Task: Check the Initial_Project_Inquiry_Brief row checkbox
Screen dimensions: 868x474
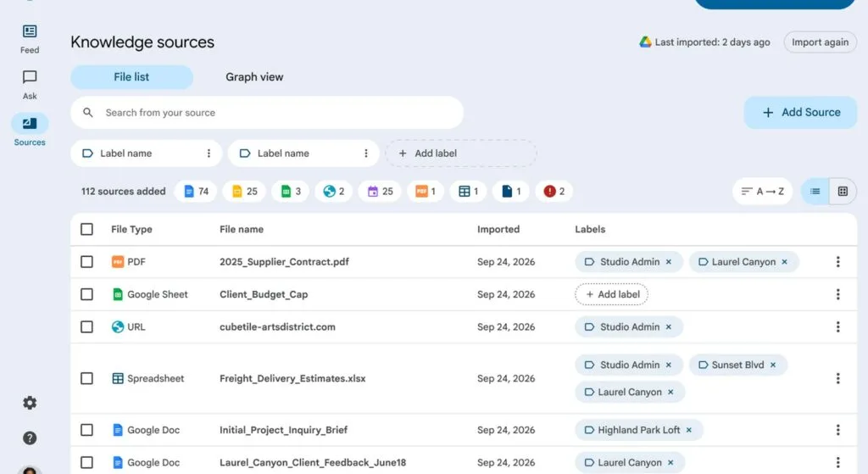Action: pos(87,430)
